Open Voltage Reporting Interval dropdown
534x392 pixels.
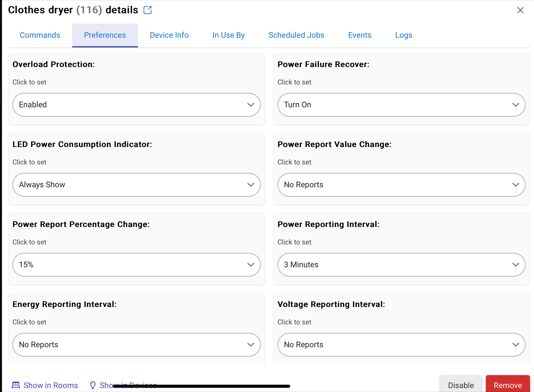click(401, 345)
